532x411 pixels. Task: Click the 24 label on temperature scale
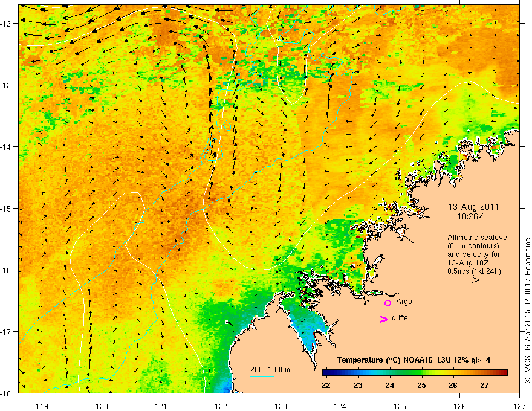[389, 385]
